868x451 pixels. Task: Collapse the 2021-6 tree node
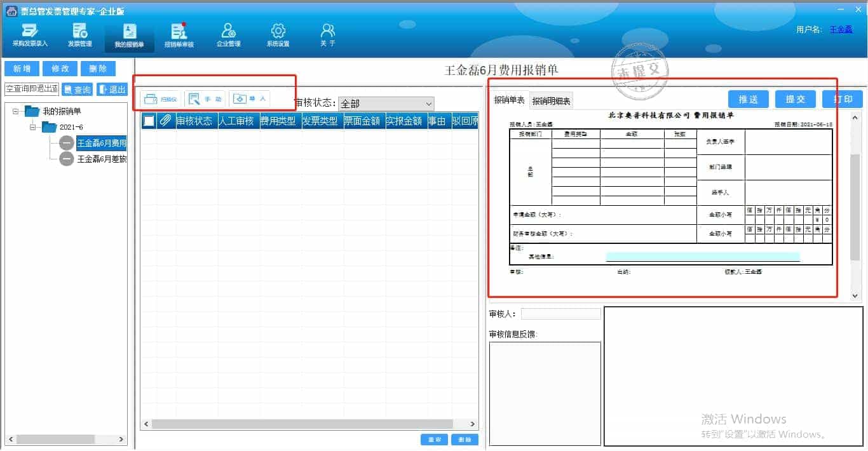pos(33,127)
